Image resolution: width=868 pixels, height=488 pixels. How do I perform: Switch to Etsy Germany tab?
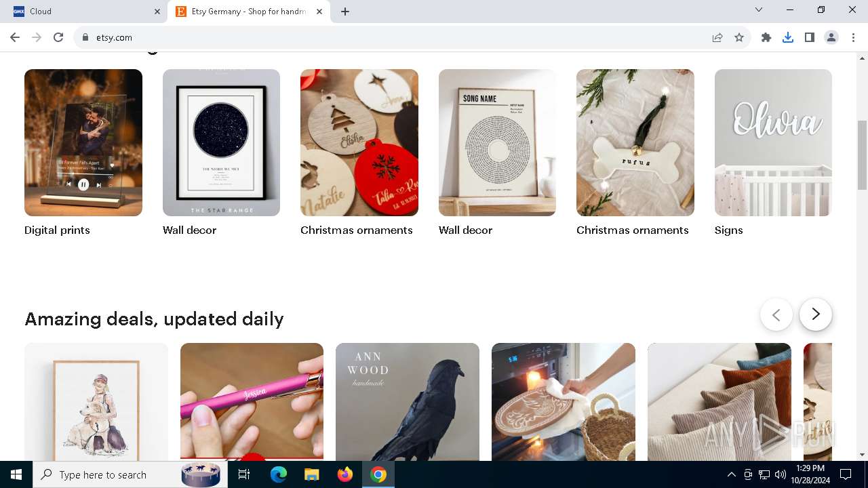tap(249, 12)
